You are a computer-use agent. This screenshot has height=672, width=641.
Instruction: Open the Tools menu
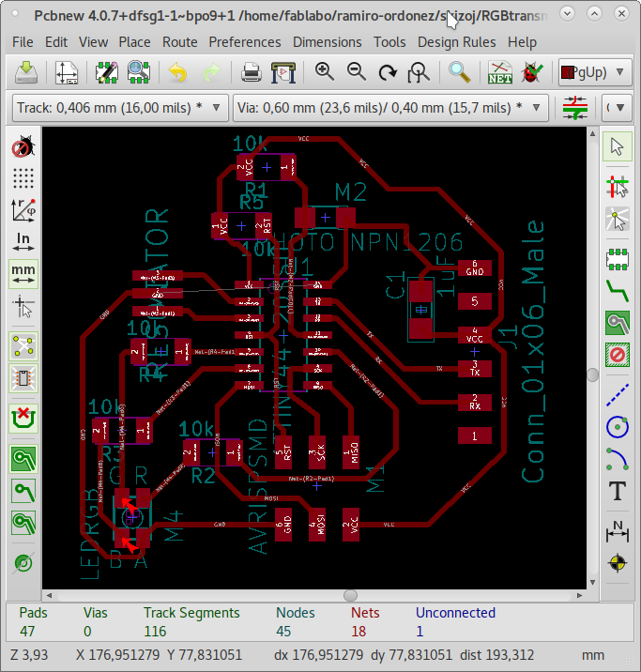point(389,42)
